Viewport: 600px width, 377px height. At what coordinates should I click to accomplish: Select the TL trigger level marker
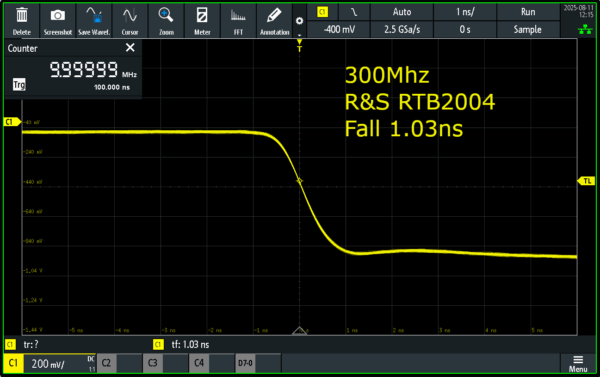(x=586, y=181)
